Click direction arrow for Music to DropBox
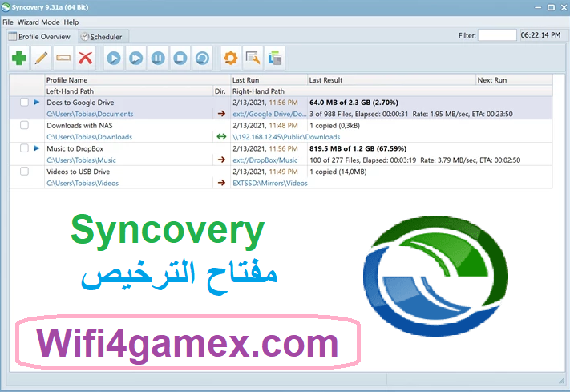This screenshot has height=392, width=570. coord(221,160)
